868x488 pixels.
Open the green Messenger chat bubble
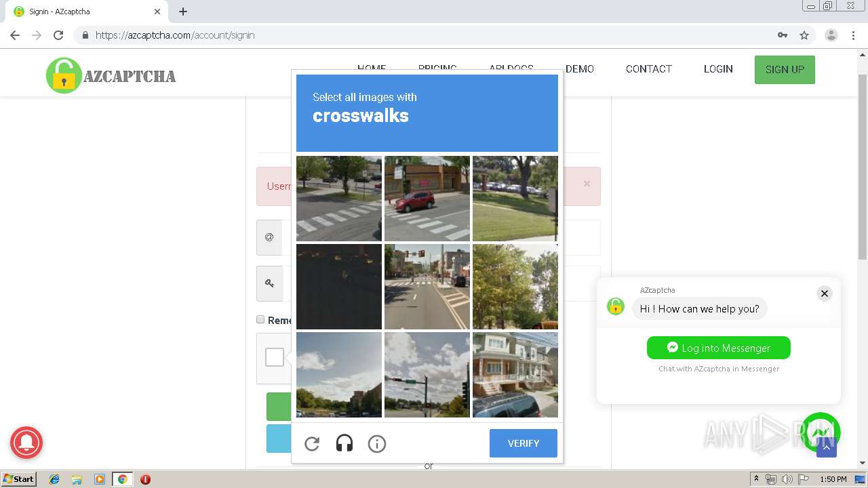pyautogui.click(x=821, y=432)
